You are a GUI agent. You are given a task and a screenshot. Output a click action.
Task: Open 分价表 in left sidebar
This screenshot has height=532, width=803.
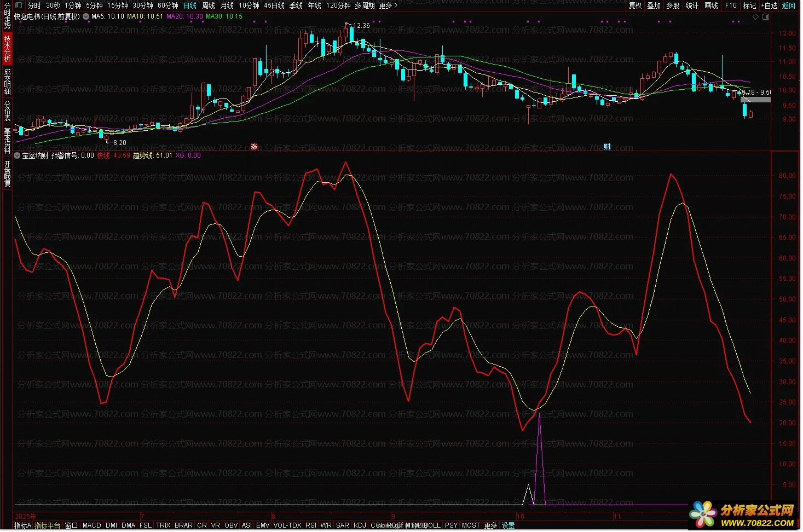coord(7,110)
